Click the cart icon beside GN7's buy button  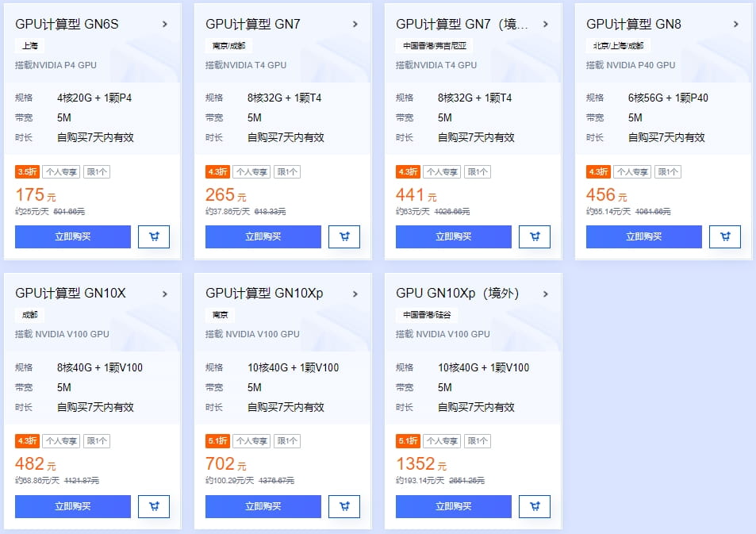343,236
